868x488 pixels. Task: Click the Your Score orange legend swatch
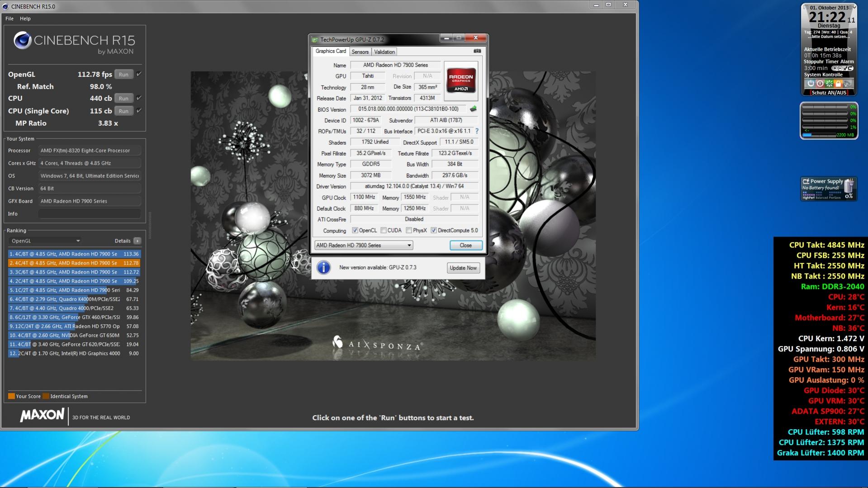coord(11,396)
